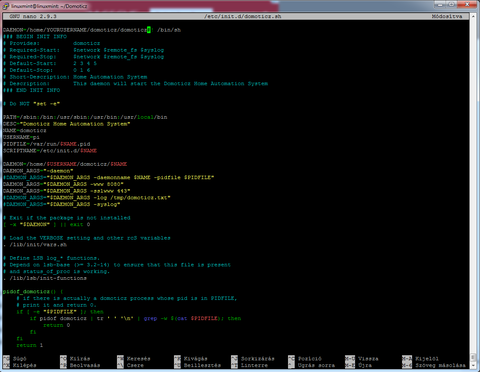Image resolution: width=480 pixels, height=372 pixels.
Task: Click the Újra redo shortcut
Action: tap(358, 365)
